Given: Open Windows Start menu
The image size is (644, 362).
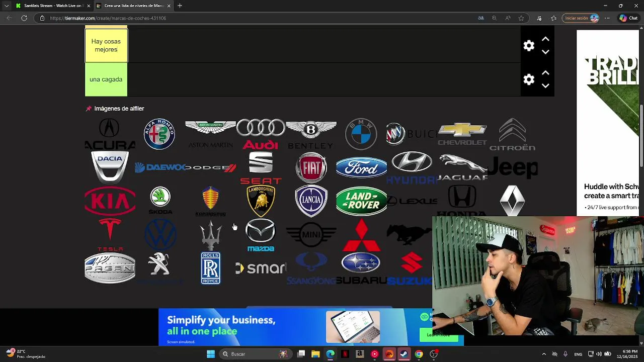Looking at the screenshot, I should [211, 354].
